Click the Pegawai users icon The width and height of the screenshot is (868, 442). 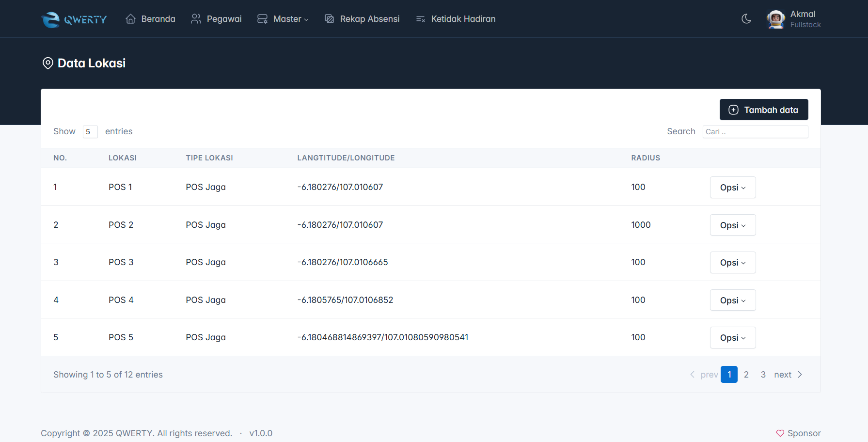[196, 19]
